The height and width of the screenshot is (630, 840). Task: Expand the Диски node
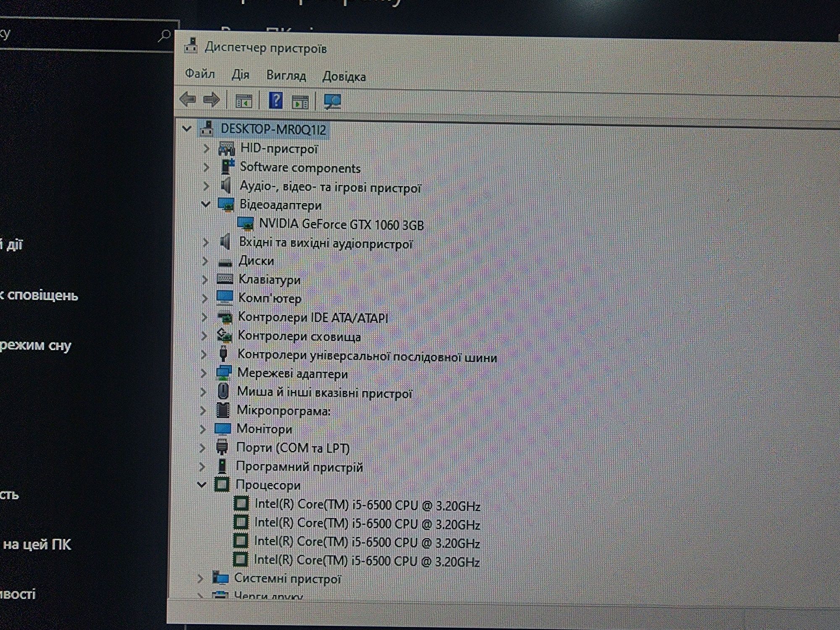205,261
